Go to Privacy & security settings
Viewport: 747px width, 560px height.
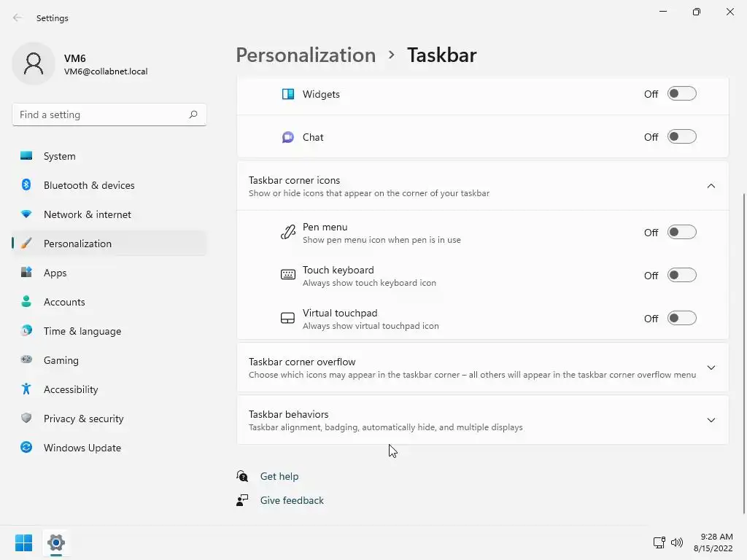click(x=83, y=419)
